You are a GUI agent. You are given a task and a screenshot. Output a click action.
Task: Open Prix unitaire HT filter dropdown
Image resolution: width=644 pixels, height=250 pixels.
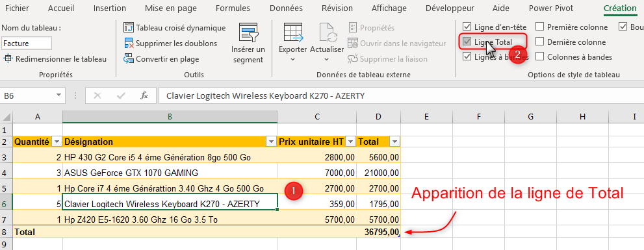coord(351,142)
